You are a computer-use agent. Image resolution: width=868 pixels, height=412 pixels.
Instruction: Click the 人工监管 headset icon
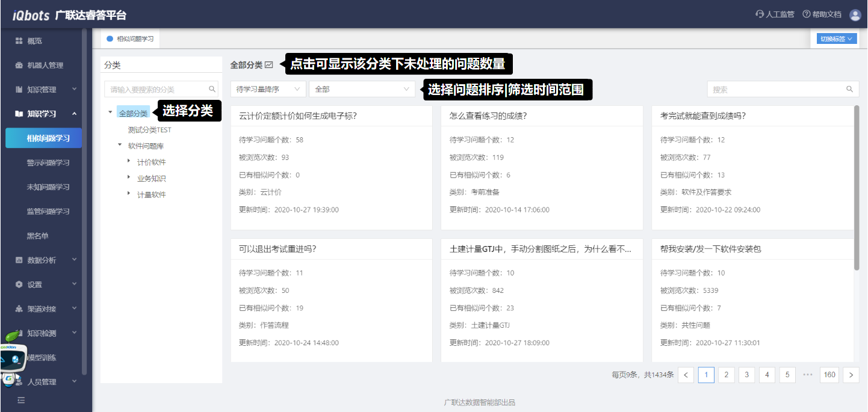pyautogui.click(x=760, y=14)
